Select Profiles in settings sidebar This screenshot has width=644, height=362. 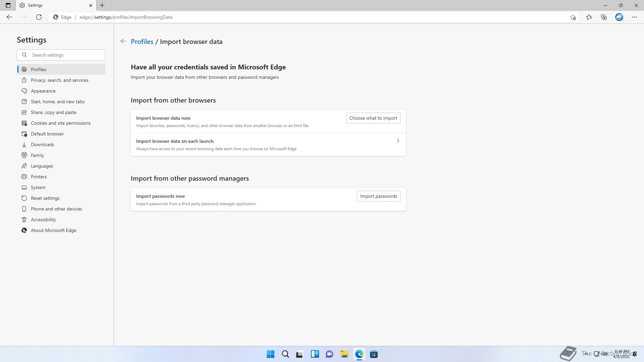coord(61,69)
